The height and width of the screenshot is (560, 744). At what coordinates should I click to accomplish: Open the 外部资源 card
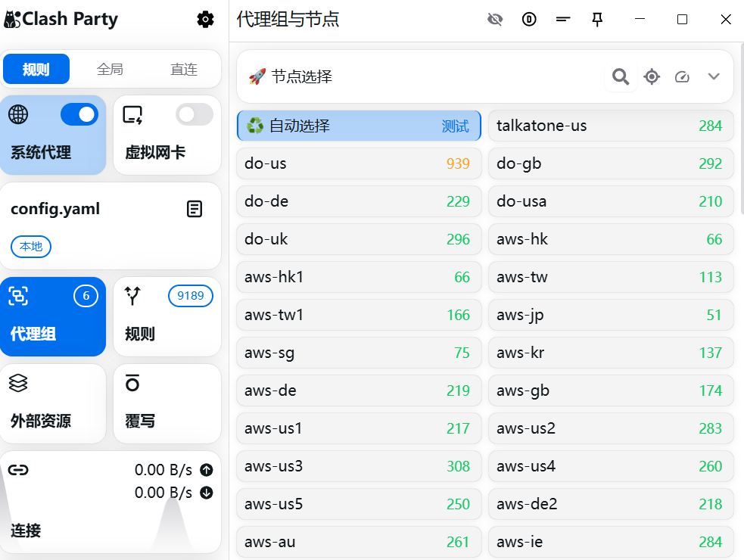point(53,403)
